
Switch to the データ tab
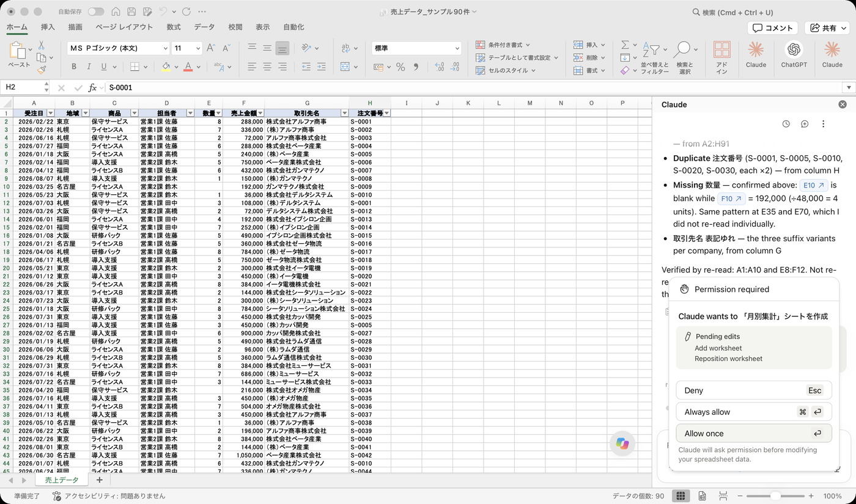[204, 27]
